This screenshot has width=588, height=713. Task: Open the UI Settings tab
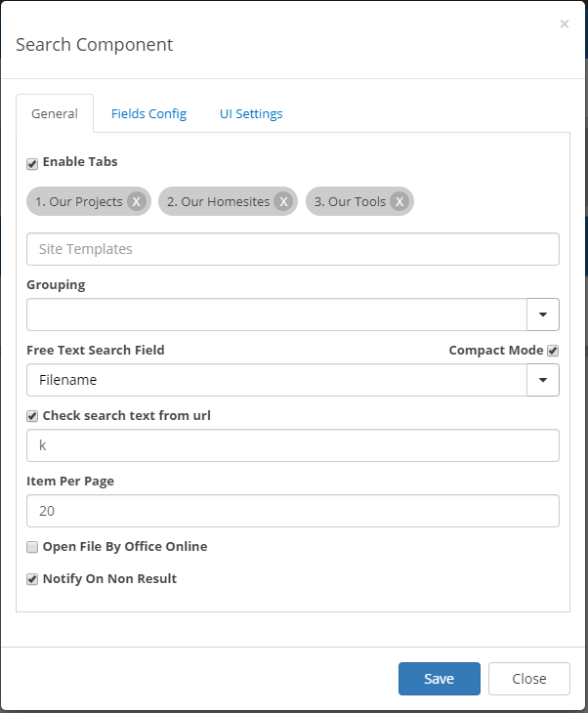(251, 113)
